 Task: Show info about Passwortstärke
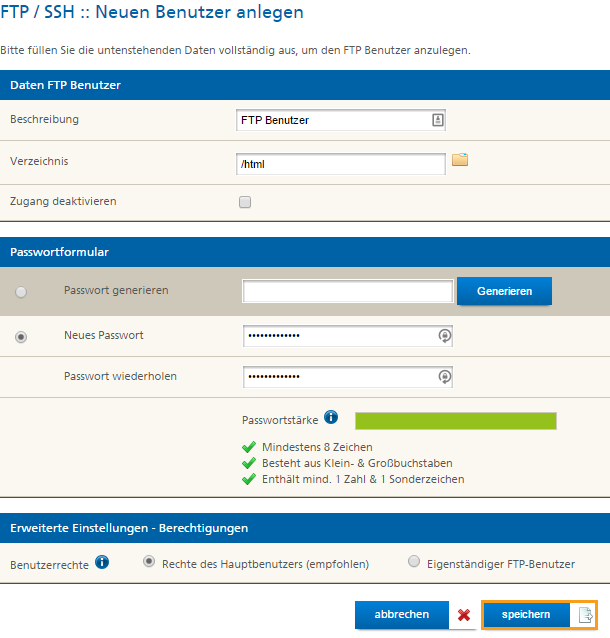pos(331,417)
